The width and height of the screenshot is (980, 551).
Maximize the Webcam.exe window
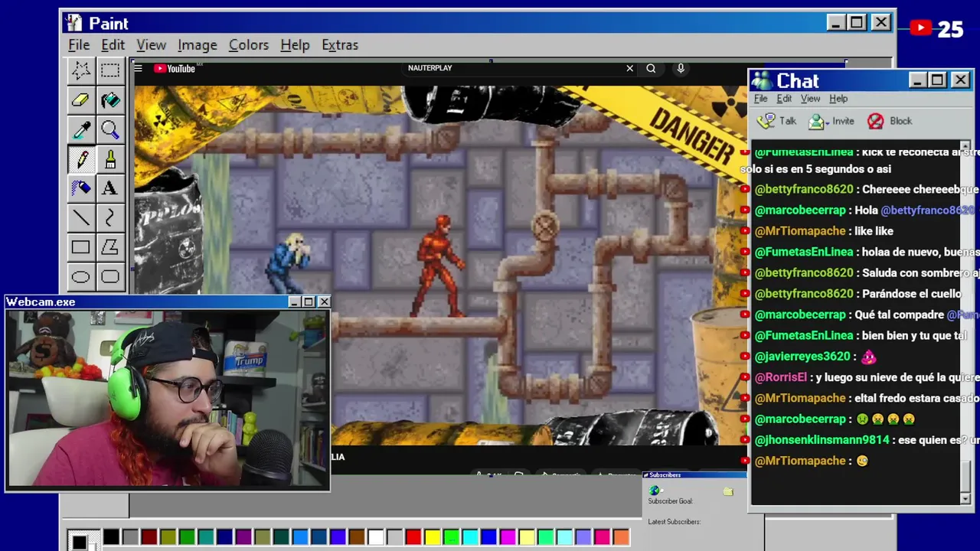[x=309, y=302]
